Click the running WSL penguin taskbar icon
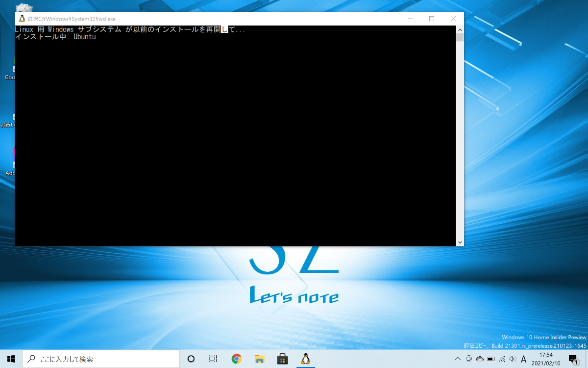The image size is (588, 368). click(x=305, y=359)
